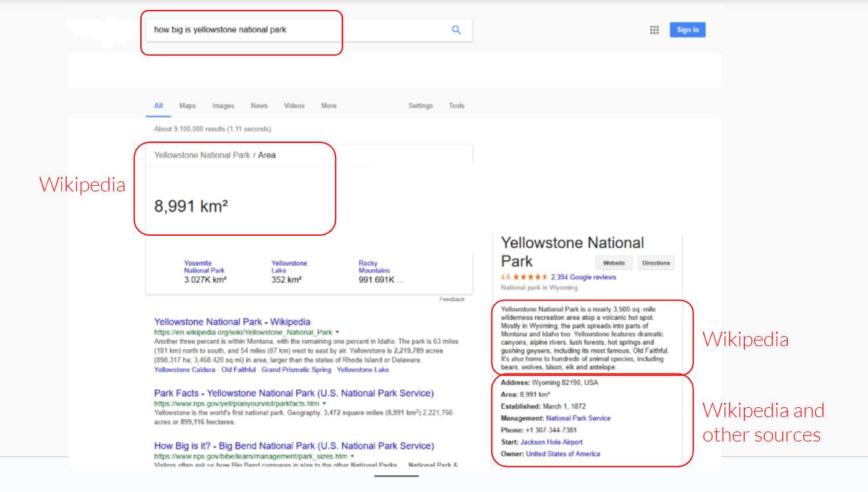Click the knowledge panel title Yellowstone National Park

coord(572,251)
